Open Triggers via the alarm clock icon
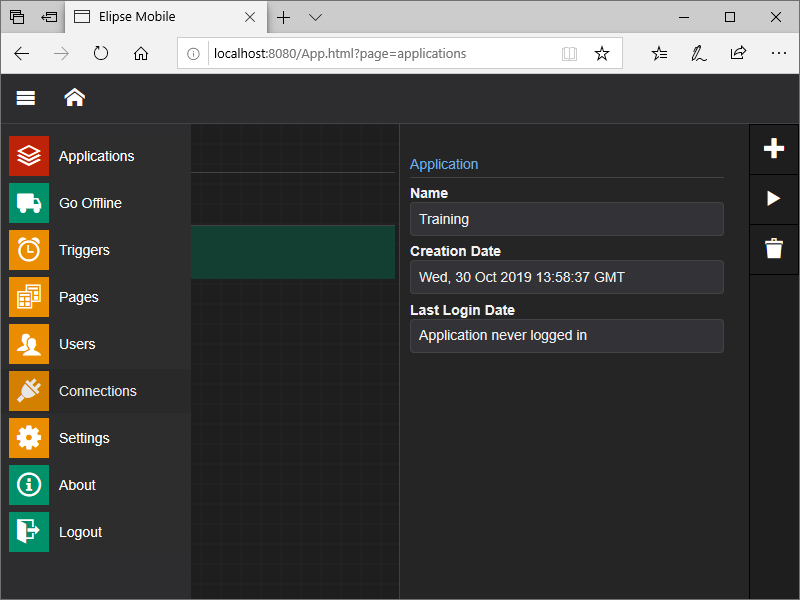The width and height of the screenshot is (800, 600). pyautogui.click(x=29, y=250)
